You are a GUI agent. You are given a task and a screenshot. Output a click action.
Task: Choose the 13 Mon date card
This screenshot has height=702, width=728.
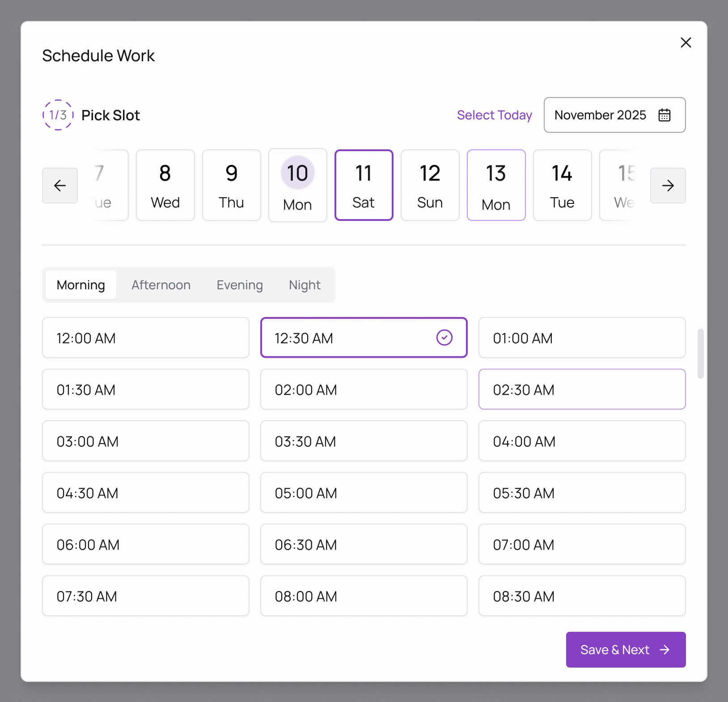click(496, 185)
